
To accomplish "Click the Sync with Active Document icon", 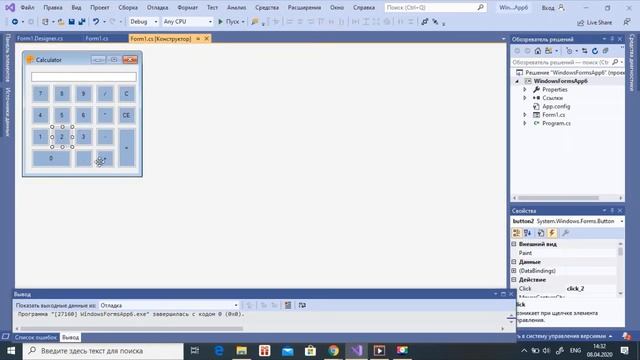I will tap(584, 51).
